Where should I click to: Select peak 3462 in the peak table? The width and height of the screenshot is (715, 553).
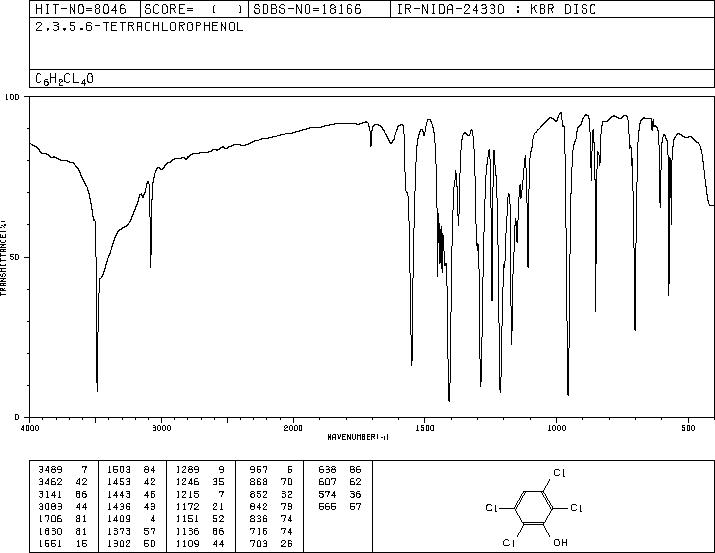coord(50,482)
